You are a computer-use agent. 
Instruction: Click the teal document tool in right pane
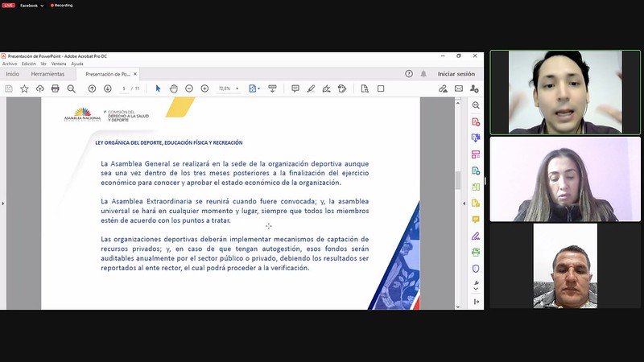(x=476, y=171)
